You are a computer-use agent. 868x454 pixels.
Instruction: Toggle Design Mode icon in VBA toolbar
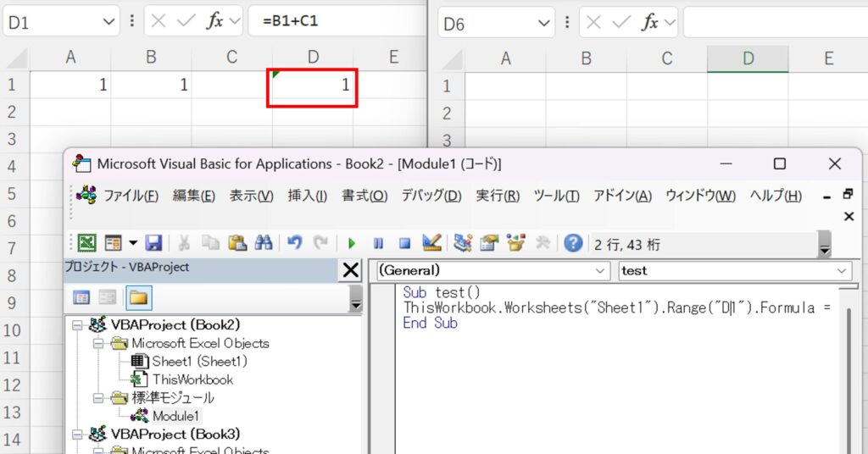tap(431, 243)
